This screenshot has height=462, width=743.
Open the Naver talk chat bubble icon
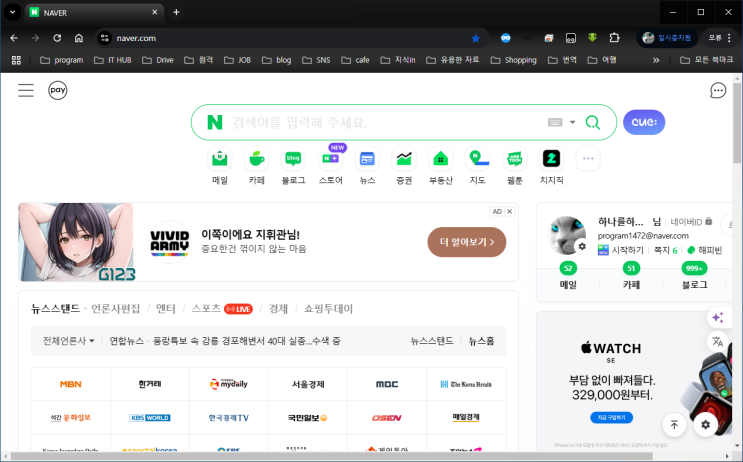pos(717,90)
